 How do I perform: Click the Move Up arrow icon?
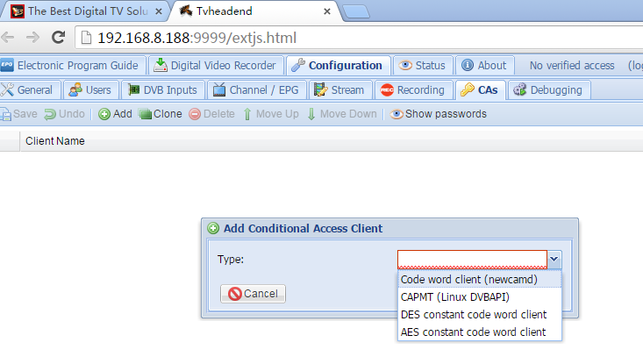click(247, 114)
